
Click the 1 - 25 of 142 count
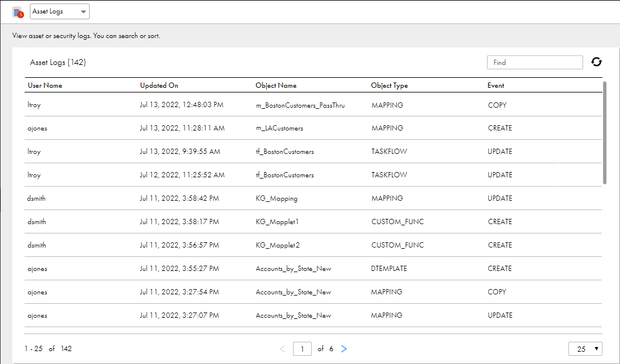[x=48, y=349]
